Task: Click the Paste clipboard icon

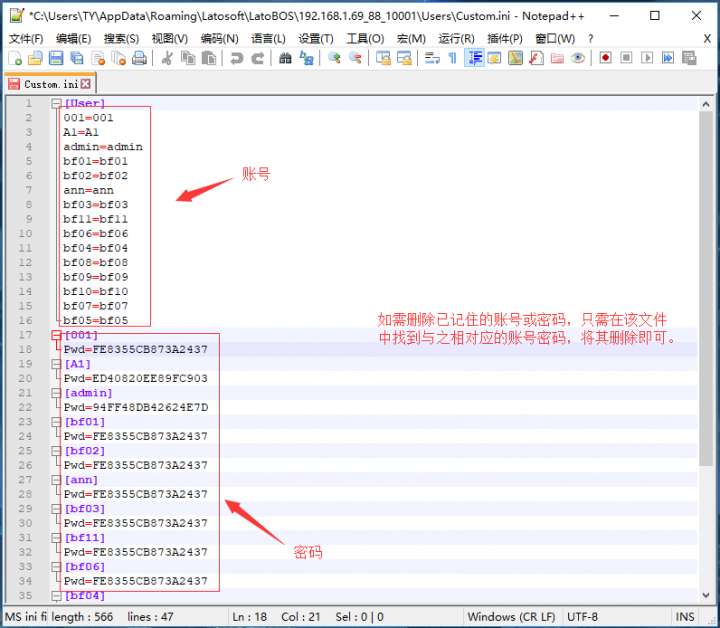Action: [x=209, y=58]
